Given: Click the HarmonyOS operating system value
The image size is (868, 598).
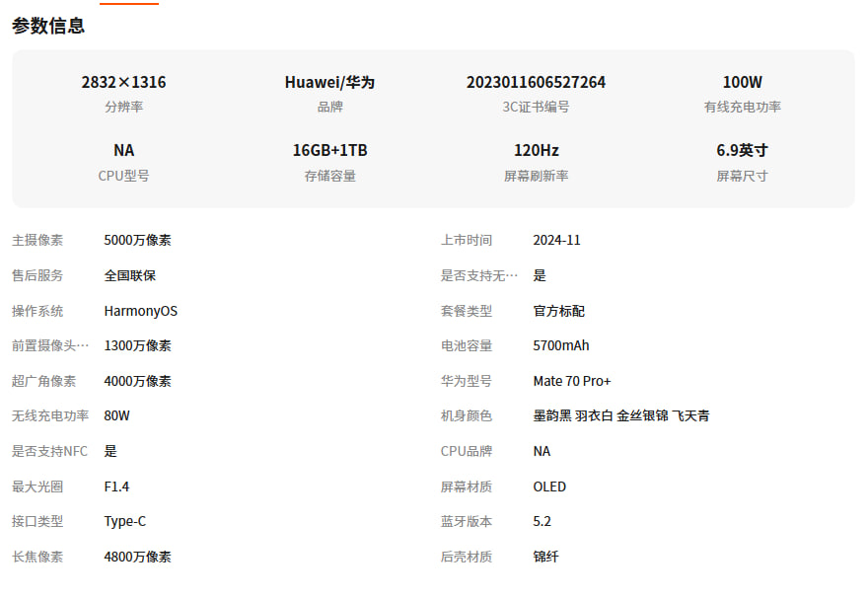Looking at the screenshot, I should (x=141, y=311).
